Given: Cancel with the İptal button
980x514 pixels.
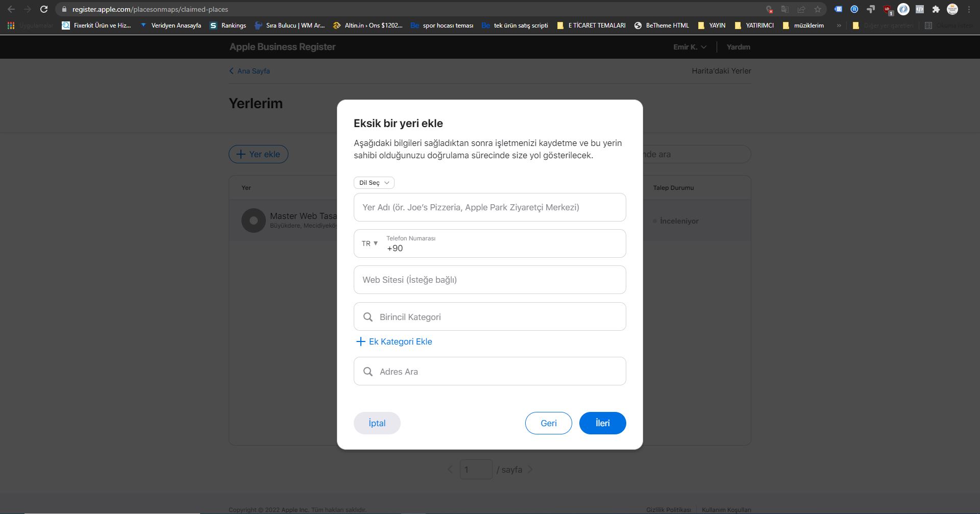Looking at the screenshot, I should click(x=377, y=423).
